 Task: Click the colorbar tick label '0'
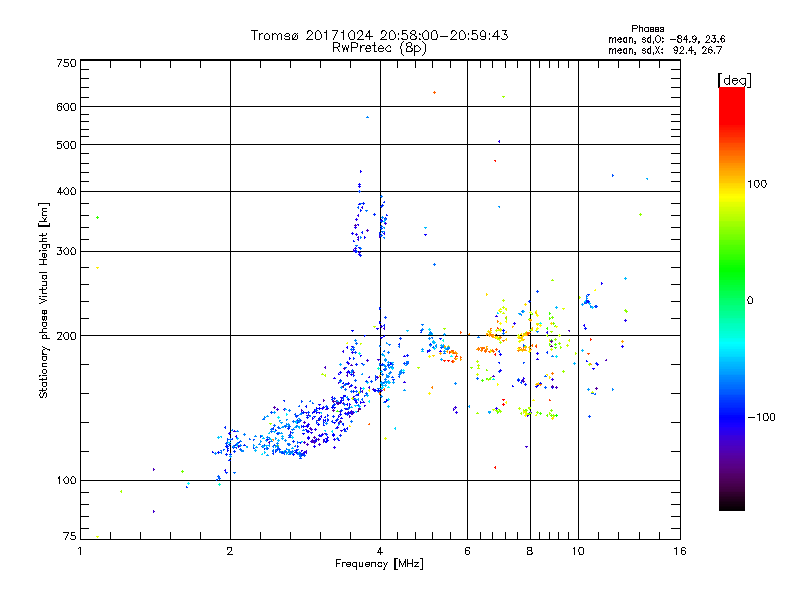coord(750,301)
